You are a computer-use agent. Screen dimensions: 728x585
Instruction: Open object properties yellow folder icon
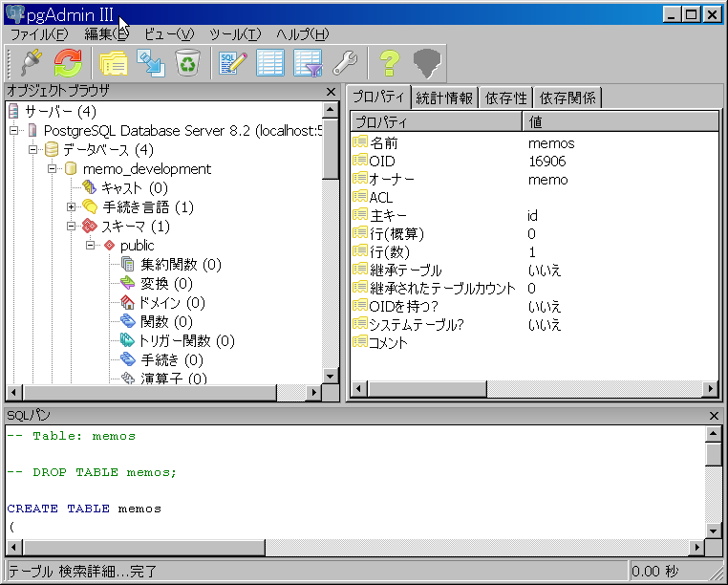(114, 63)
